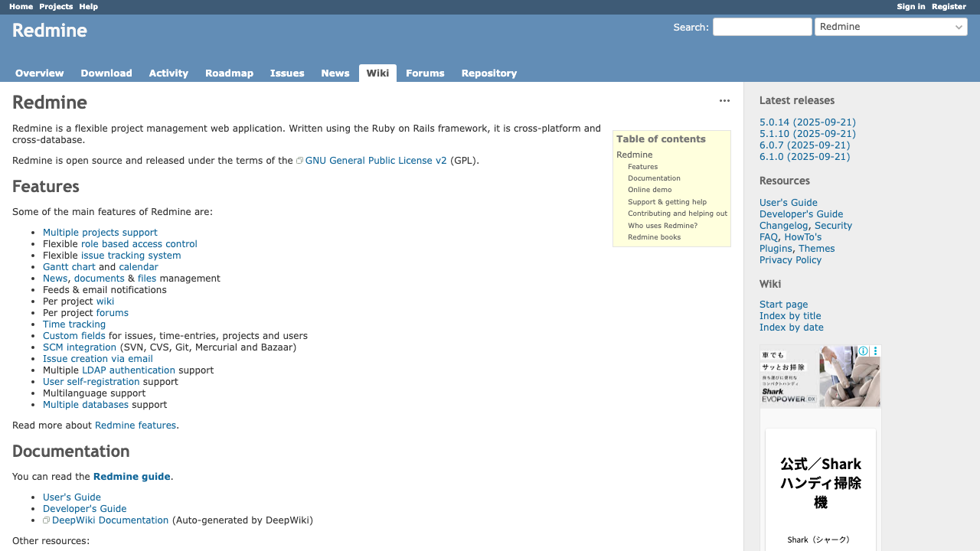Open the Redmine features link

click(x=135, y=425)
